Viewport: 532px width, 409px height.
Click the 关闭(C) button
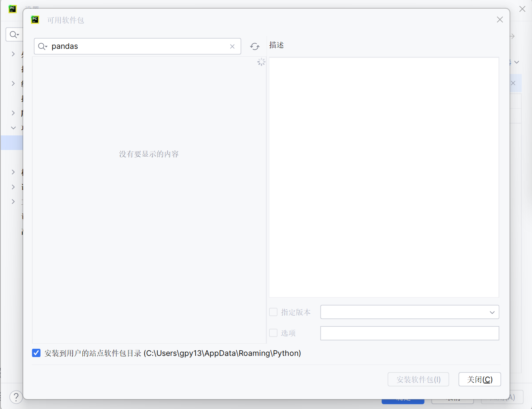click(x=480, y=379)
